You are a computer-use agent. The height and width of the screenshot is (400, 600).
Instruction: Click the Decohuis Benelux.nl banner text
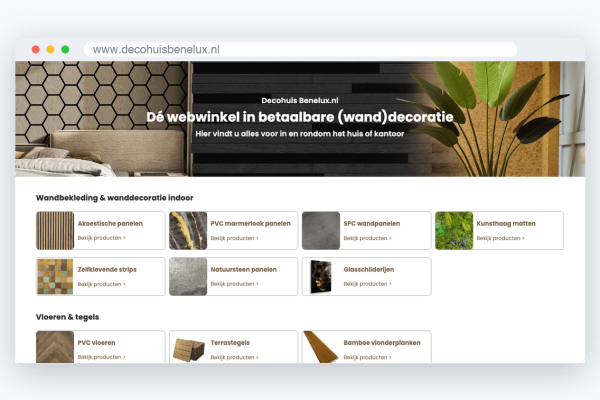(300, 100)
